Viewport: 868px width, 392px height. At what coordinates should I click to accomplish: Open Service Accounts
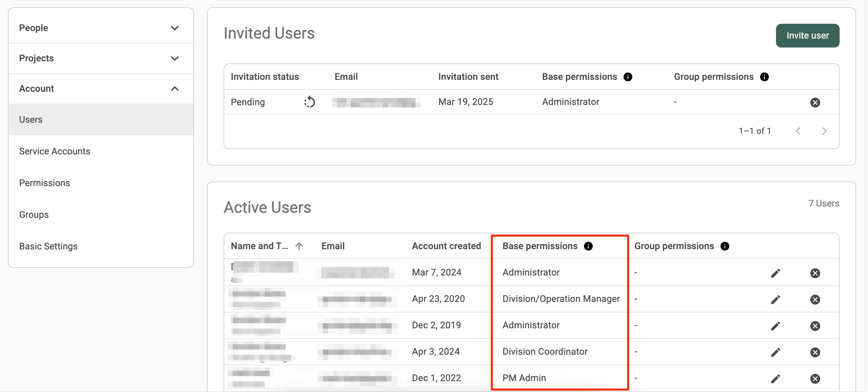point(101,151)
